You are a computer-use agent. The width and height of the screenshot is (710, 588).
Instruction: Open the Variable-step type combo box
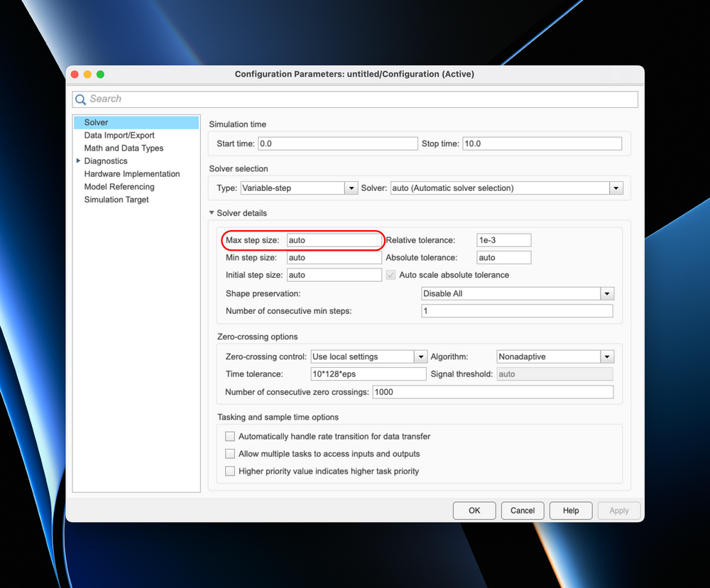[x=298, y=187]
